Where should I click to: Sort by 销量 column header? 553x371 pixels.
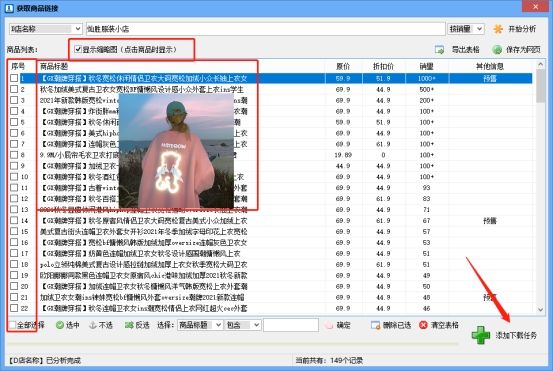tap(426, 66)
